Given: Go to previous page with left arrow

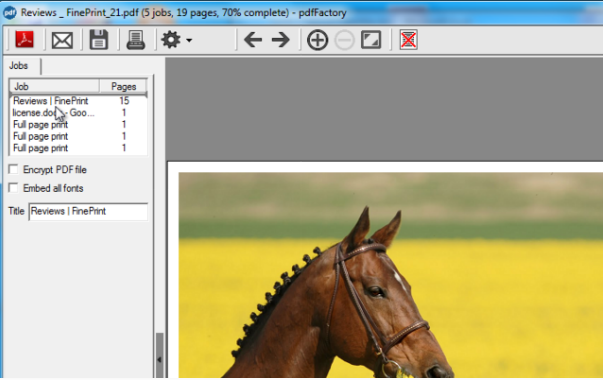Looking at the screenshot, I should tap(253, 40).
